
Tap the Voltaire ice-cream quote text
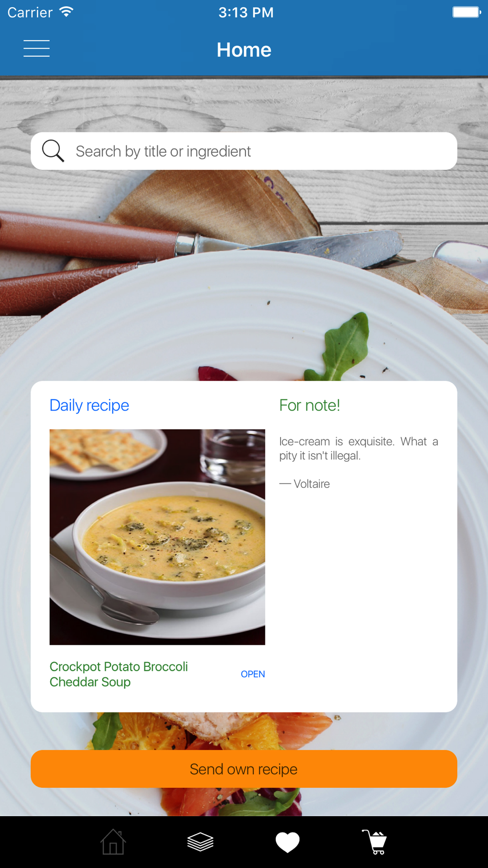pos(359,449)
